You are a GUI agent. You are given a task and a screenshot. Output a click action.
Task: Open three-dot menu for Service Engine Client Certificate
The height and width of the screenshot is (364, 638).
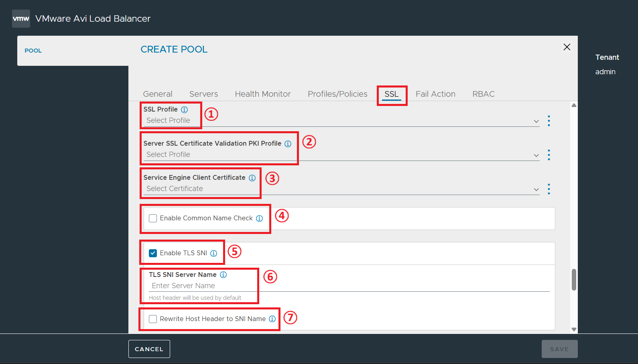pos(549,189)
